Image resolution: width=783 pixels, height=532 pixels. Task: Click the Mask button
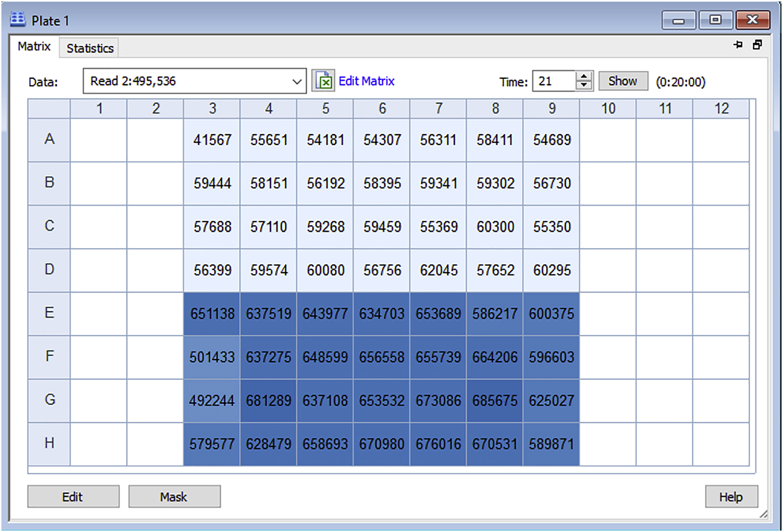point(174,497)
